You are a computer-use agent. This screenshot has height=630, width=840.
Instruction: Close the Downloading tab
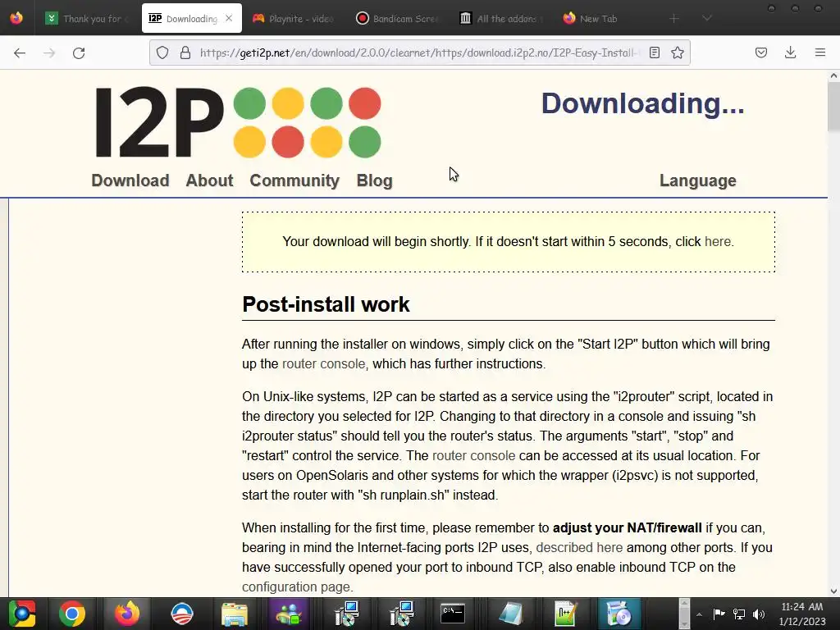pos(229,18)
